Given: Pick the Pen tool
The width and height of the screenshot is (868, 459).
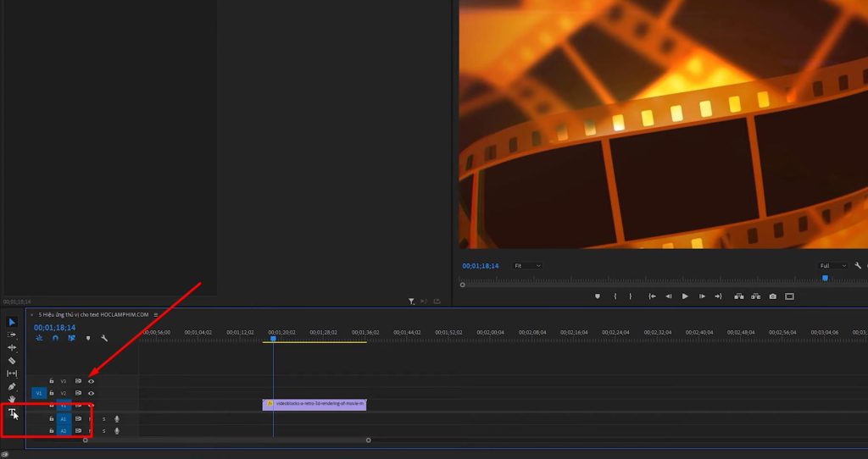Looking at the screenshot, I should pyautogui.click(x=12, y=386).
